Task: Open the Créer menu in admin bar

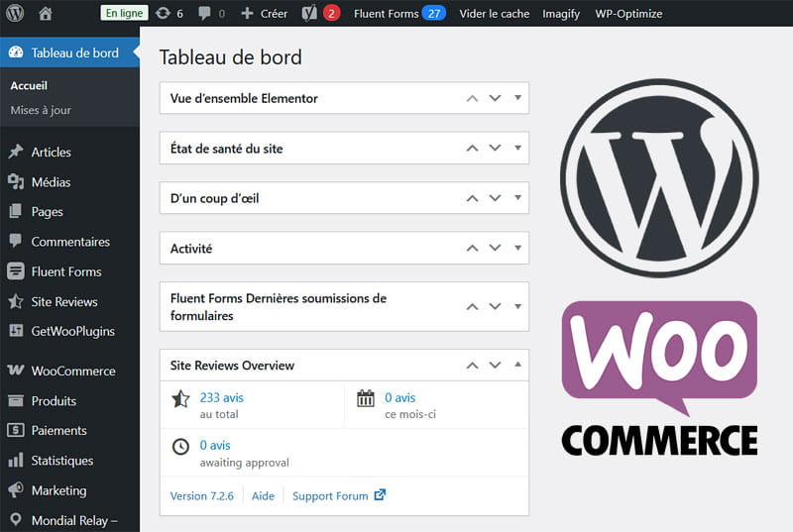Action: click(x=274, y=14)
